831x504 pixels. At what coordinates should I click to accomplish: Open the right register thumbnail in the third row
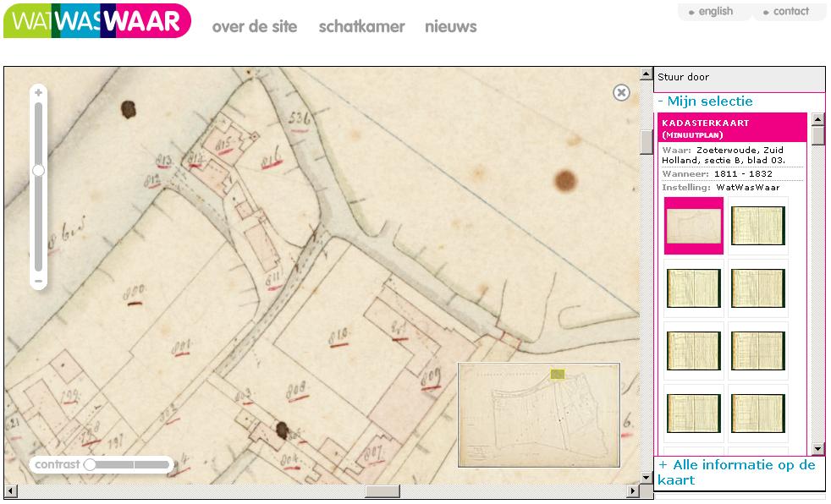click(758, 350)
